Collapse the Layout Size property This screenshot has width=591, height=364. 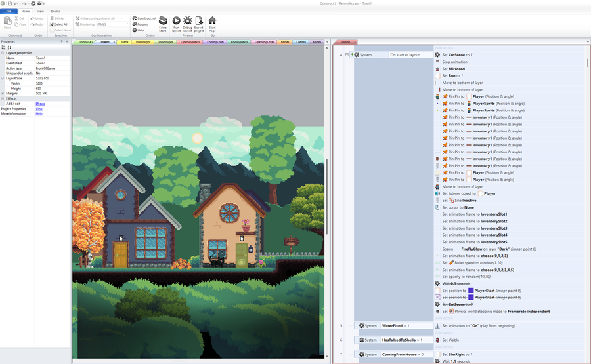tap(2, 78)
